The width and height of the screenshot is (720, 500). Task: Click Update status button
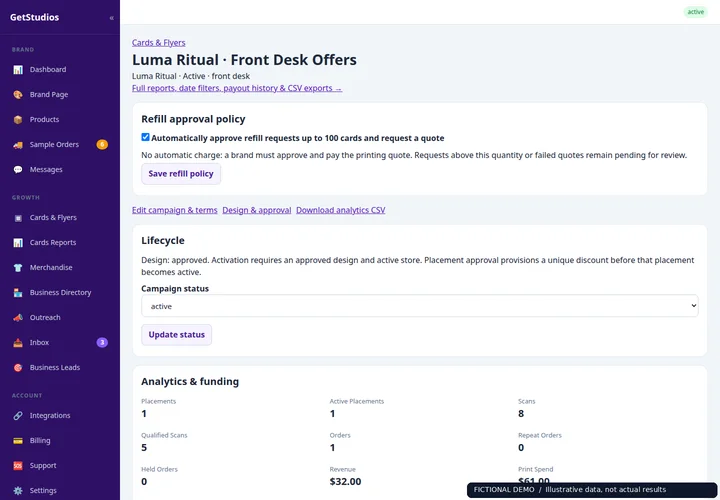point(176,335)
